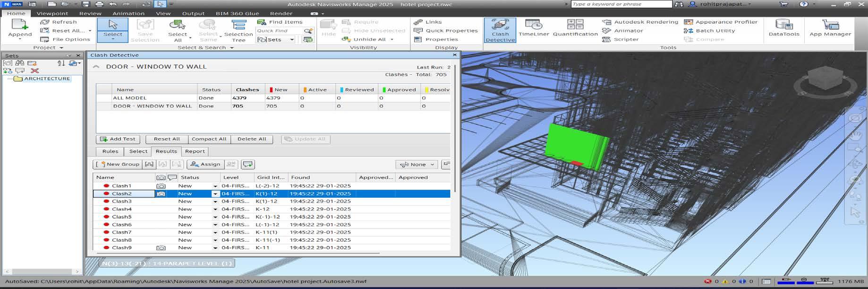Screen dimensions: 868x289
Task: Select the Clash9 result row
Action: [x=272, y=247]
